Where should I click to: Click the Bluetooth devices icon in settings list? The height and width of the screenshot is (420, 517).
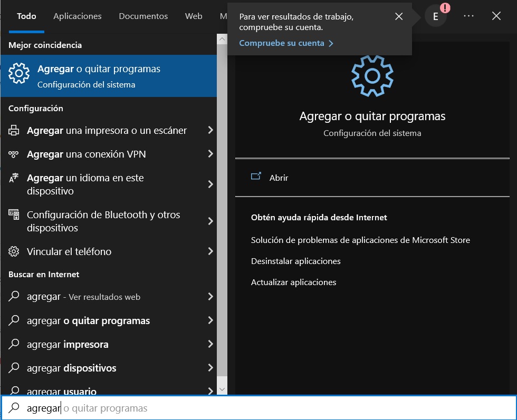pos(14,215)
